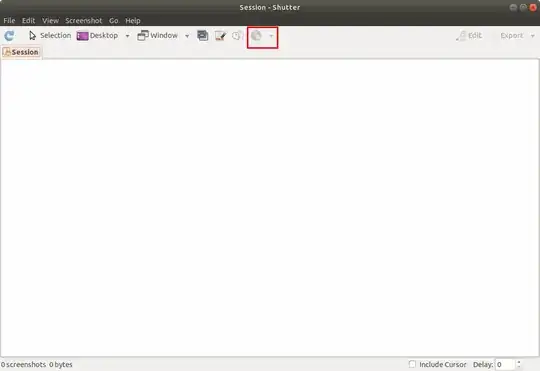Capture the whole Desktop
The width and height of the screenshot is (540, 371).
(x=97, y=35)
